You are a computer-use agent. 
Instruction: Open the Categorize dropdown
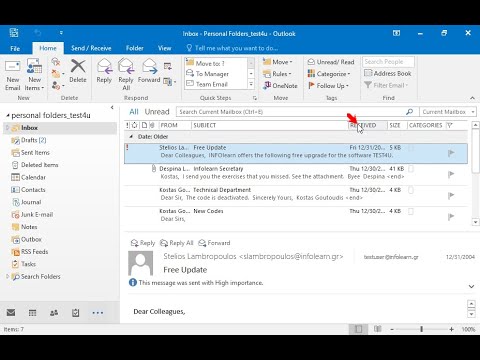tap(329, 74)
